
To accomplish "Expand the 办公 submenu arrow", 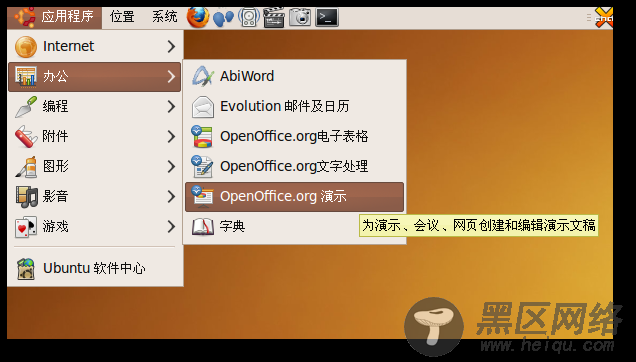I will click(x=172, y=76).
